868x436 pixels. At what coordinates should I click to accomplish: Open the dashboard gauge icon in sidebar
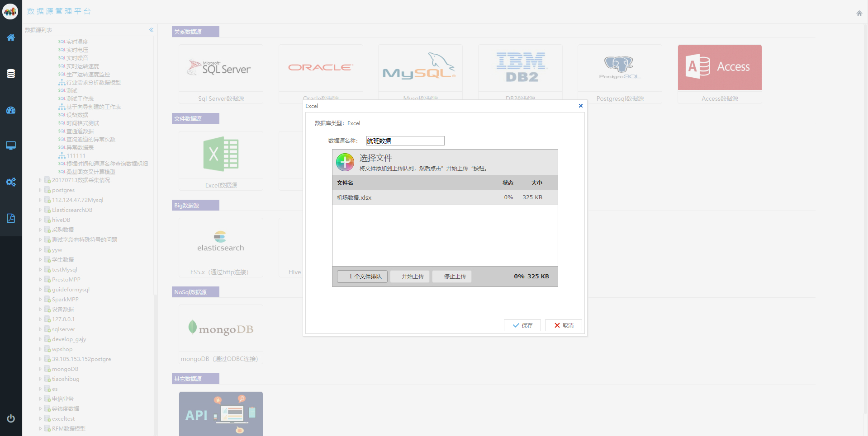pos(11,110)
